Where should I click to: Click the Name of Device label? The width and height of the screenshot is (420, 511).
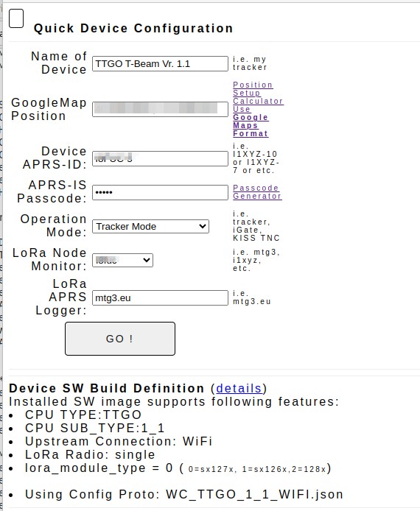click(59, 63)
